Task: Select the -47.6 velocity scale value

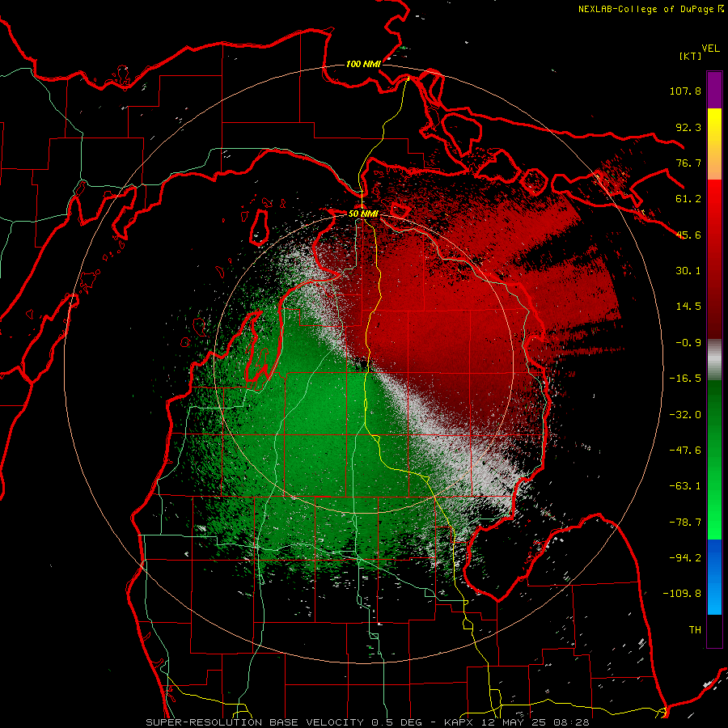Action: click(685, 451)
